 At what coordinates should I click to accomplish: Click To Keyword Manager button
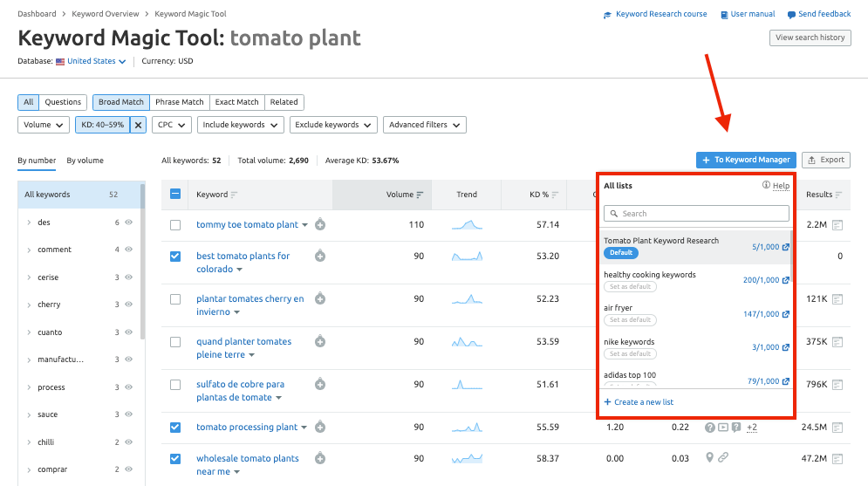tap(746, 160)
